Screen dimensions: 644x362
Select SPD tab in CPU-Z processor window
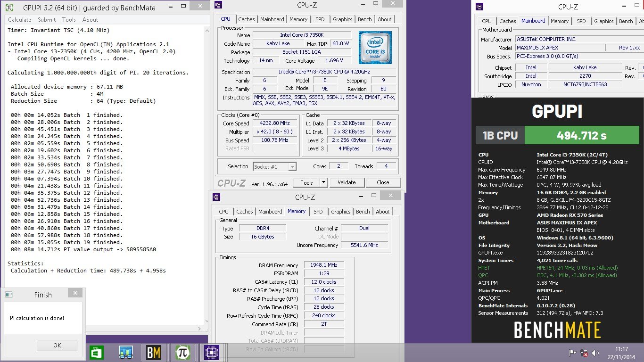[320, 19]
